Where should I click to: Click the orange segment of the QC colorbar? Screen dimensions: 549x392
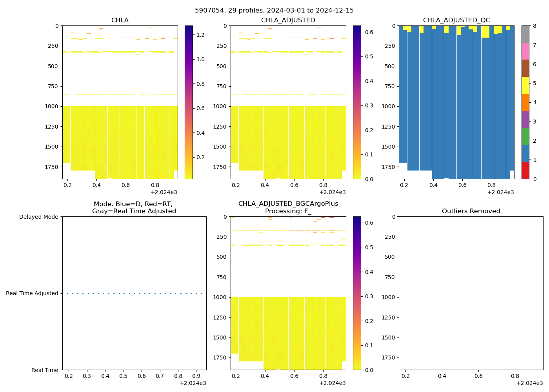pos(525,102)
